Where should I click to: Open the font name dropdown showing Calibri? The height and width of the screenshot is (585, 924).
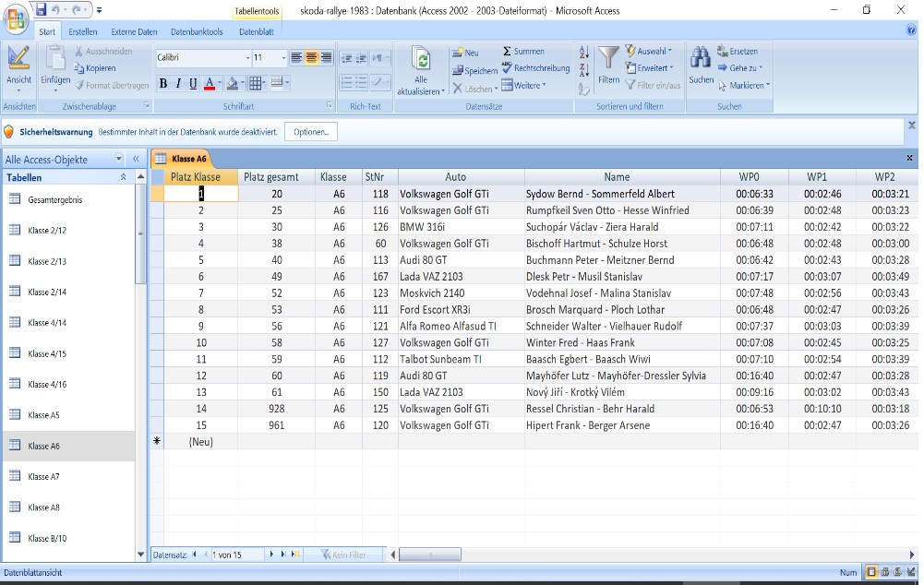[x=247, y=58]
